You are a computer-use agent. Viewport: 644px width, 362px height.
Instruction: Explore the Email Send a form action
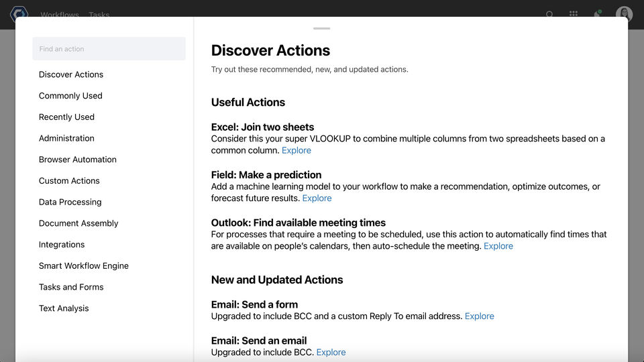coord(480,316)
